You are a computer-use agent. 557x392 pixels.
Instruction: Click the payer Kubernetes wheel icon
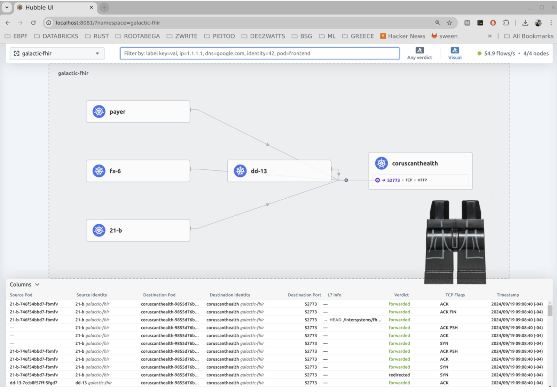click(x=99, y=112)
